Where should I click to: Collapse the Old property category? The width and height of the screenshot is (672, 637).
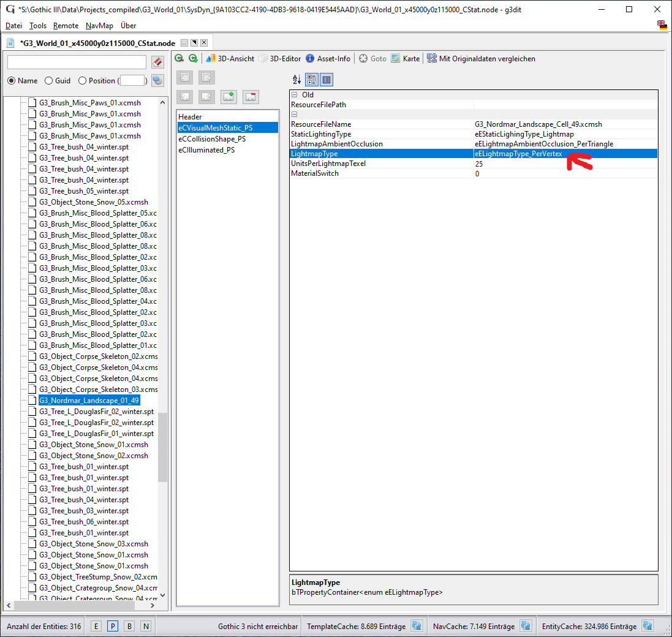pyautogui.click(x=295, y=95)
